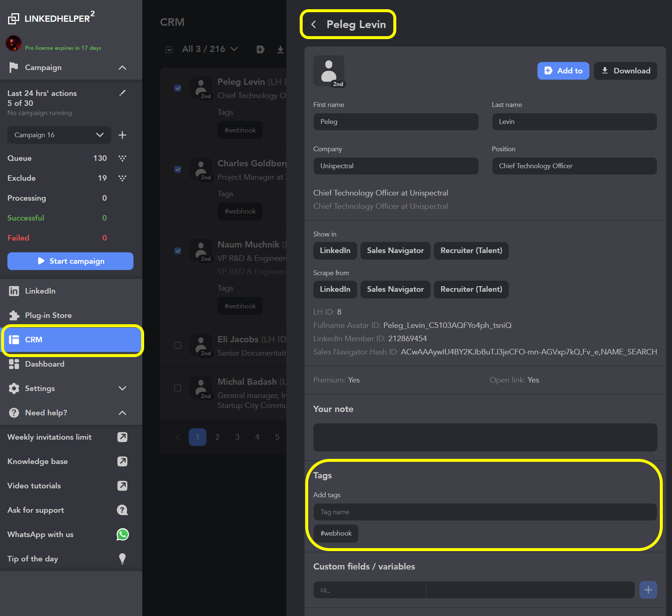
Task: Open Weekly invitations limit external link icon
Action: 122,437
